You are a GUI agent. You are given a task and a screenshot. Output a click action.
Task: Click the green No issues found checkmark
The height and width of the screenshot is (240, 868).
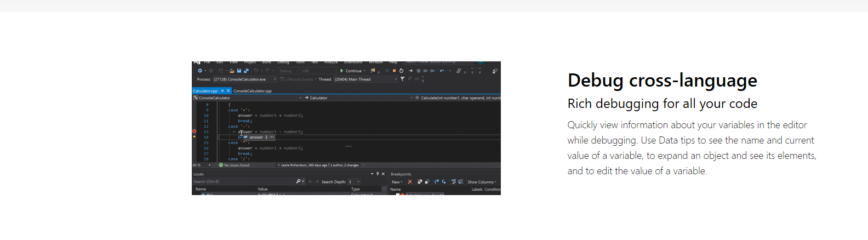pos(221,165)
